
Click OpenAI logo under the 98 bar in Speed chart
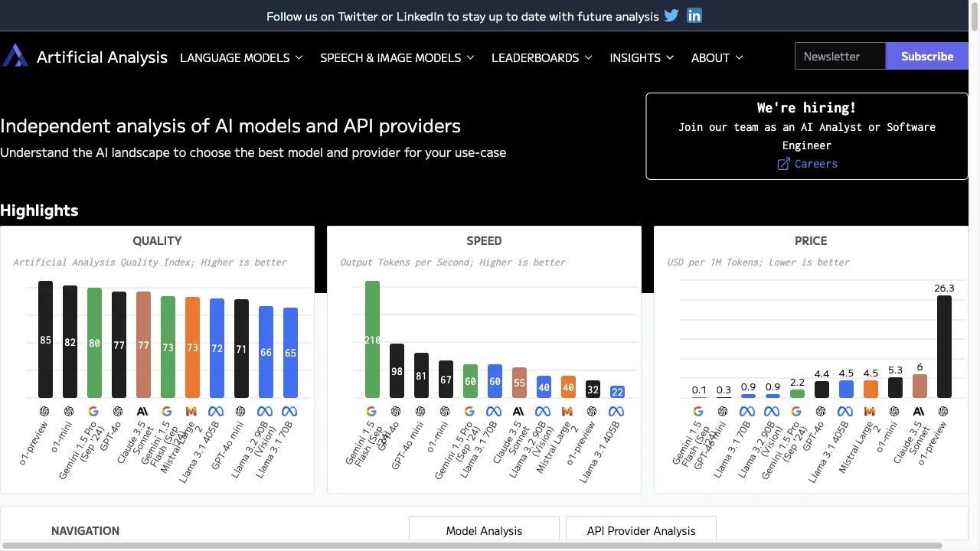coord(396,412)
